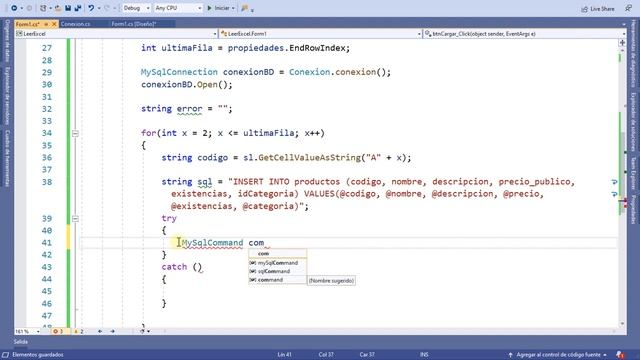Collapse the for loop at line 34
The height and width of the screenshot is (360, 640).
75,133
